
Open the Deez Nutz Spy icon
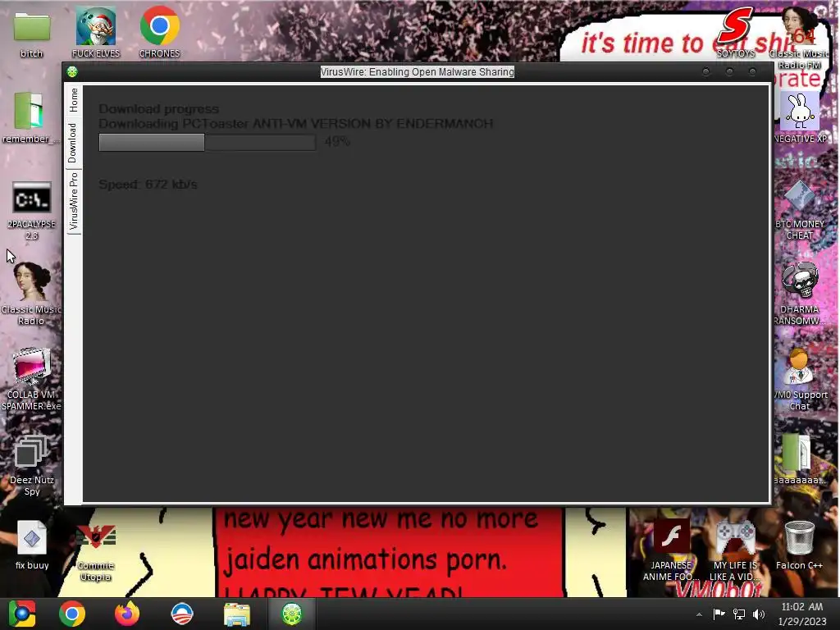[x=32, y=465]
